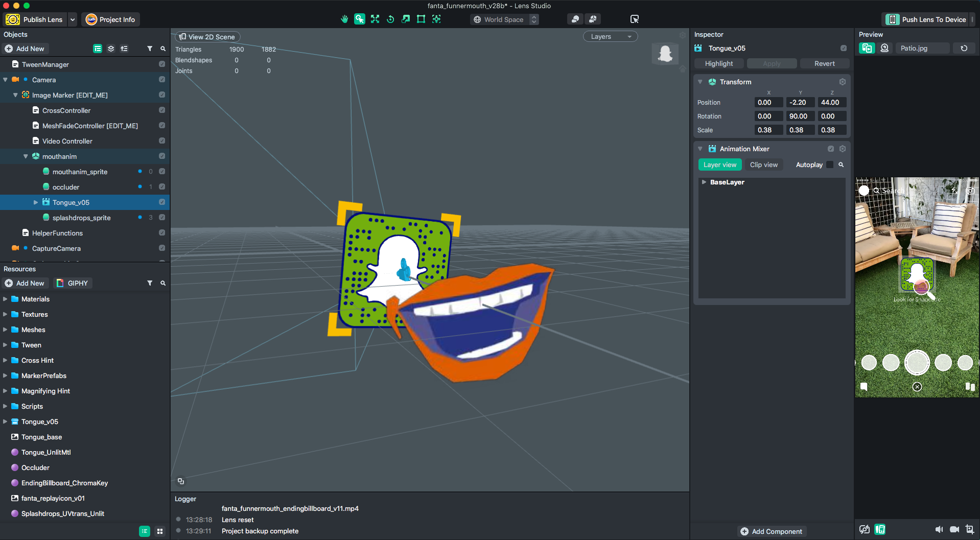The width and height of the screenshot is (980, 540).
Task: Select webcam preview mode icon
Action: coord(884,48)
